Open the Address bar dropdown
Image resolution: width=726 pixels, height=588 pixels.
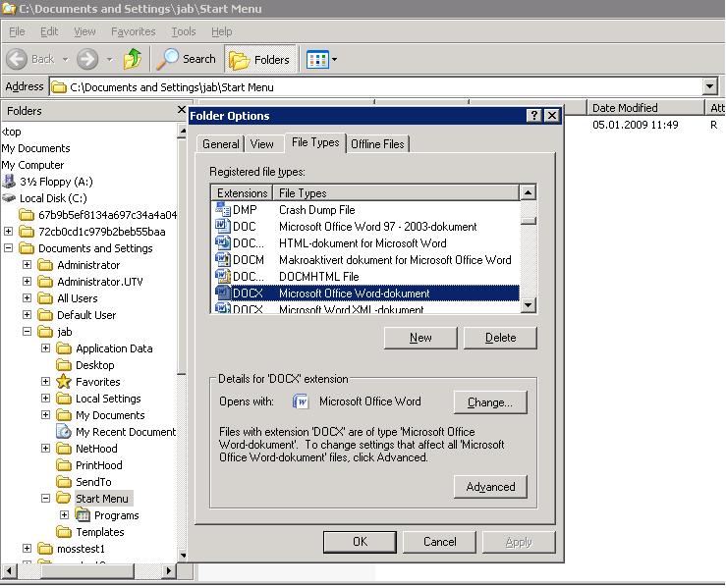710,86
